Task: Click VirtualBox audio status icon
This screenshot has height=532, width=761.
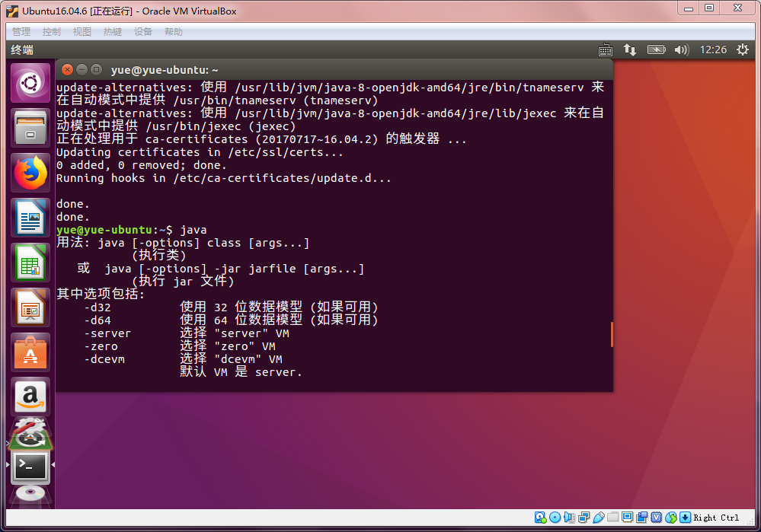Action: point(569,518)
